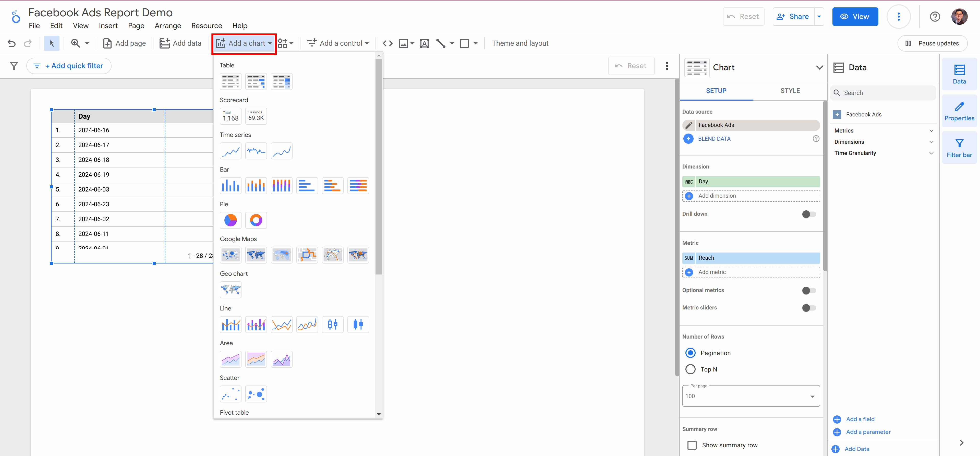Open the Resource menu
The image size is (980, 456).
pos(206,26)
